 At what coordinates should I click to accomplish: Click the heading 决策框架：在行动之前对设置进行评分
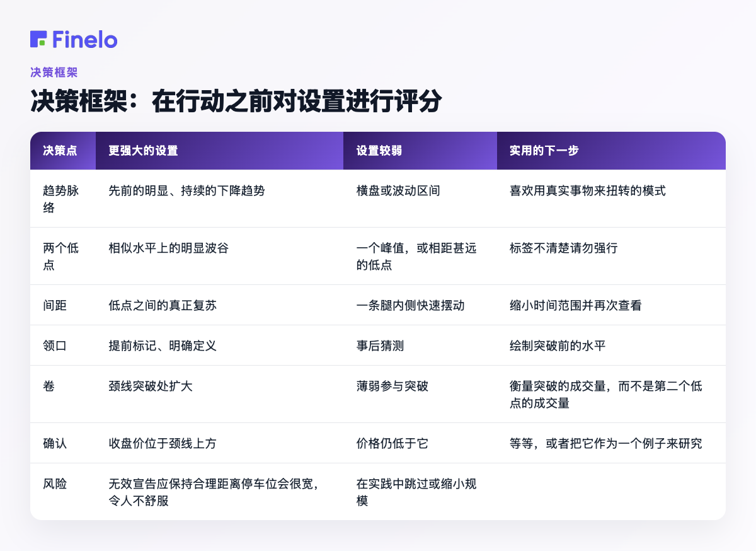point(236,101)
